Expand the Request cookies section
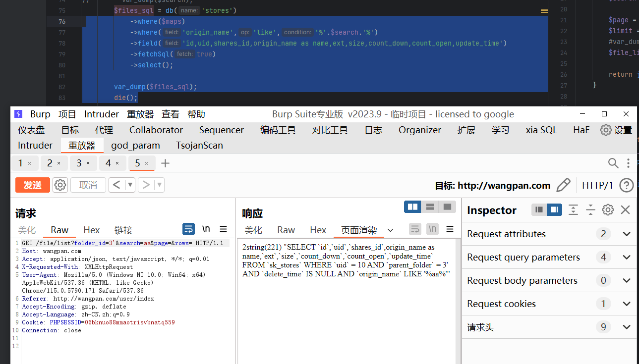Screen dimensions: 639x364 tap(549, 304)
